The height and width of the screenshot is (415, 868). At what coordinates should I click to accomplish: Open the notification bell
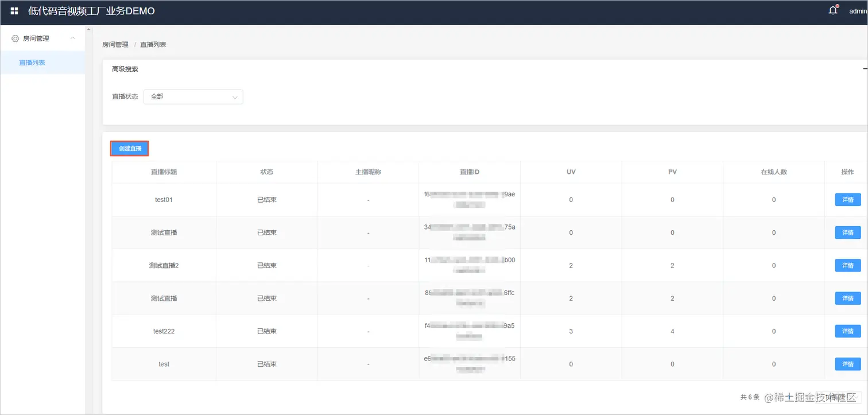[833, 10]
